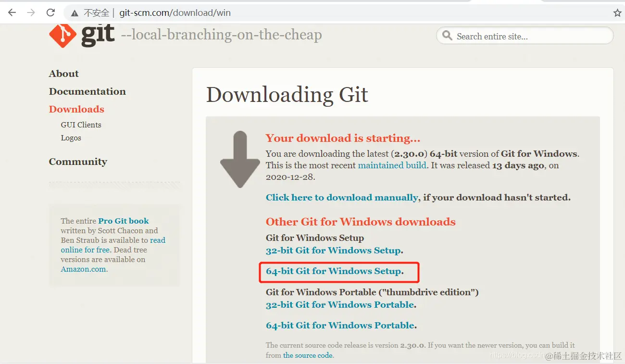This screenshot has width=625, height=364.
Task: Click the browser forward arrow
Action: 31,13
